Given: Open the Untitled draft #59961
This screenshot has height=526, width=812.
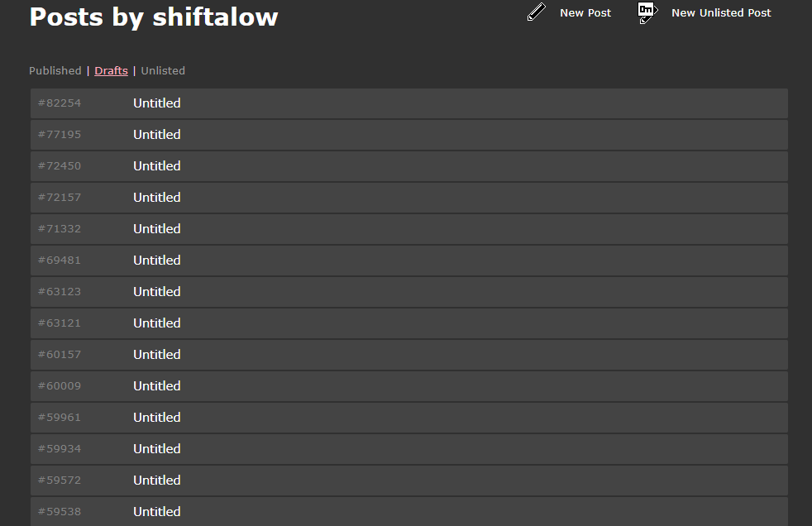Looking at the screenshot, I should coord(157,418).
